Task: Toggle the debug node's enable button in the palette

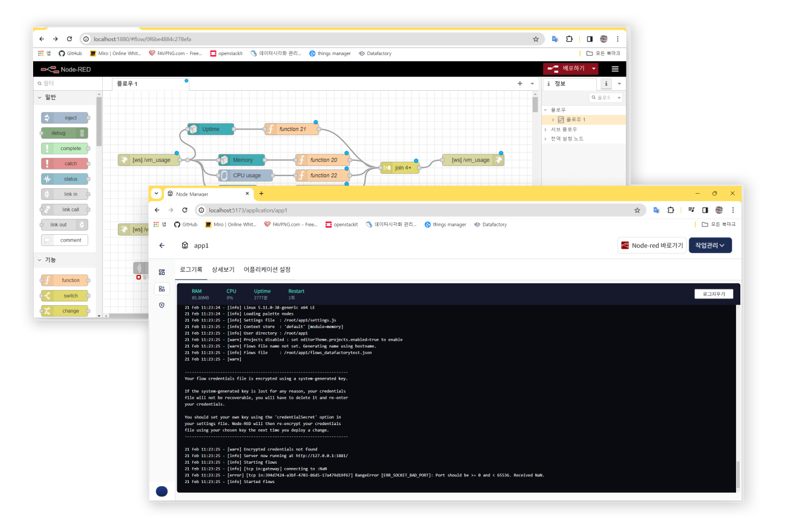Action: pyautogui.click(x=83, y=133)
